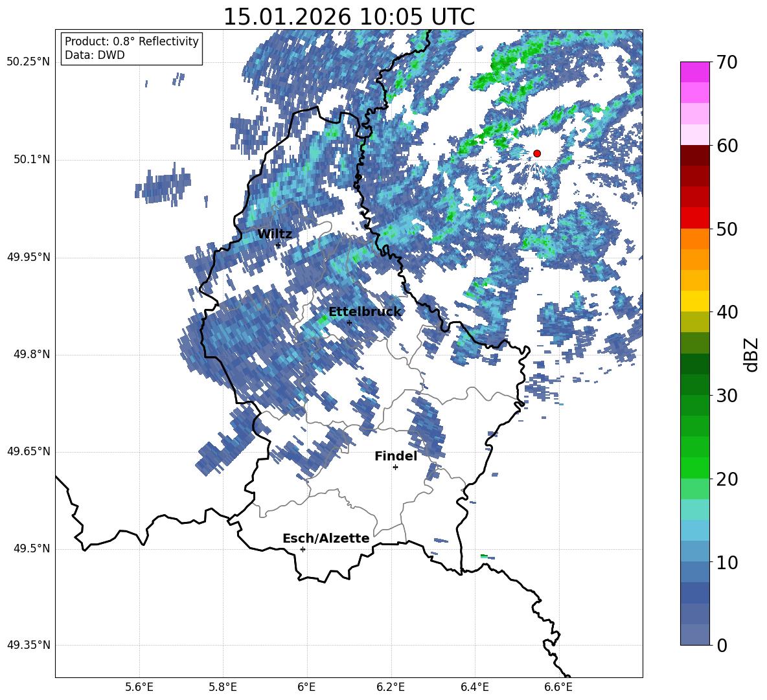Click the colorbar 10 tick label
This screenshot has height=700, width=767.
(x=727, y=562)
